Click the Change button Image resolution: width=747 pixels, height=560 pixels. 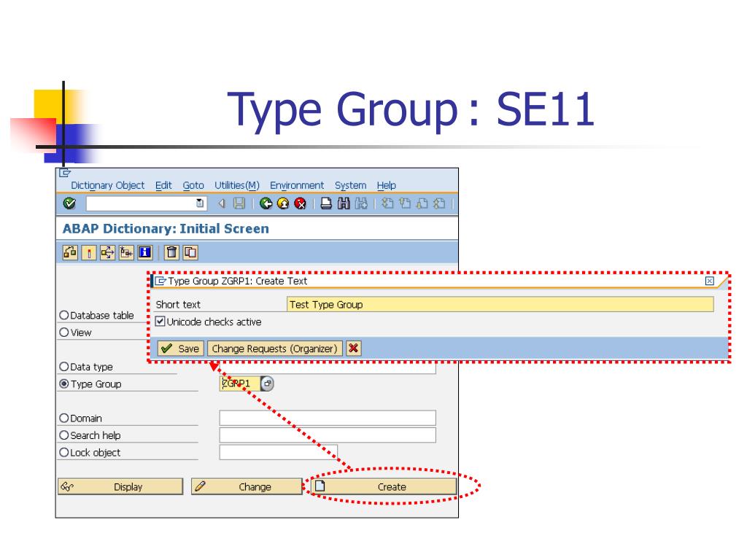[x=247, y=486]
